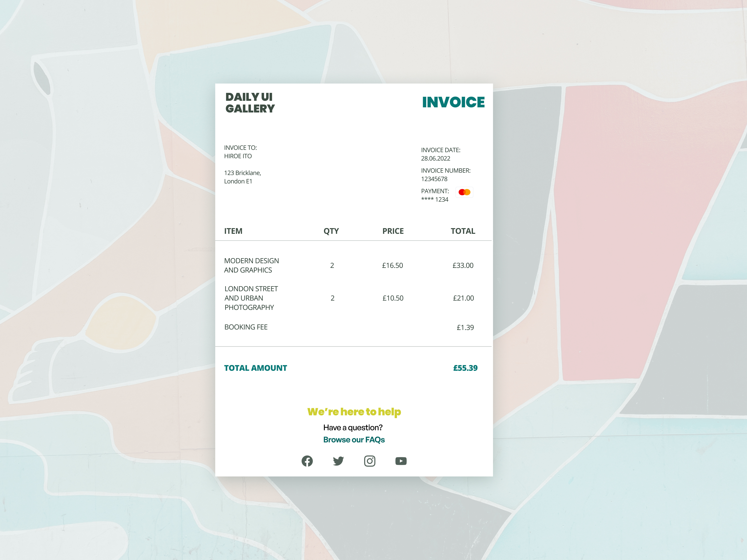Click the Mastercard payment logo
The height and width of the screenshot is (560, 747).
point(464,192)
